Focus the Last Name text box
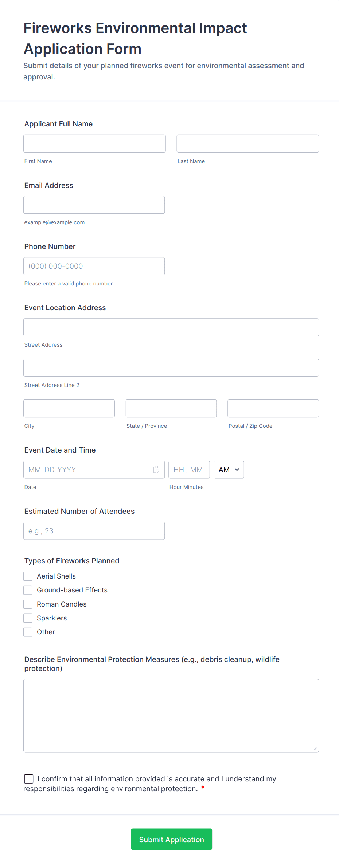This screenshot has width=339, height=868. [248, 144]
